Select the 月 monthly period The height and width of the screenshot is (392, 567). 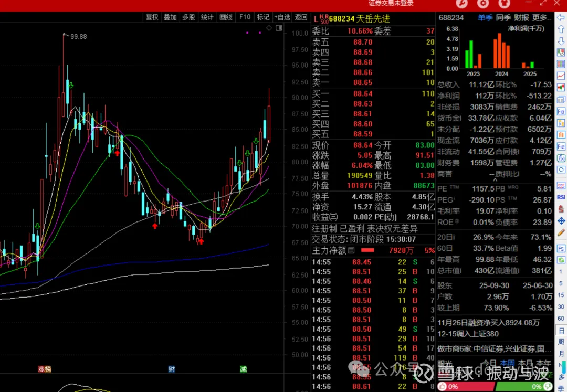(x=561, y=353)
